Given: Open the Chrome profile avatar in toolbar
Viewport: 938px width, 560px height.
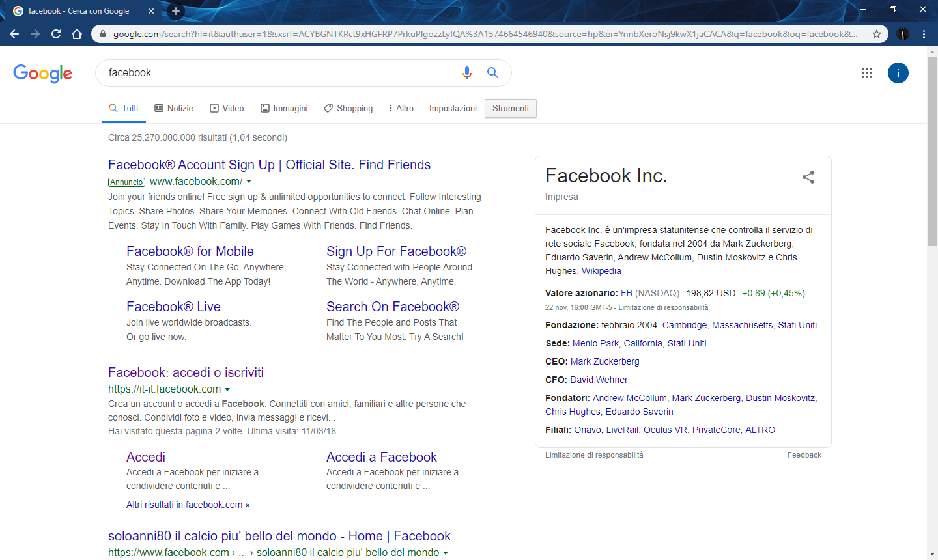Looking at the screenshot, I should [x=903, y=34].
